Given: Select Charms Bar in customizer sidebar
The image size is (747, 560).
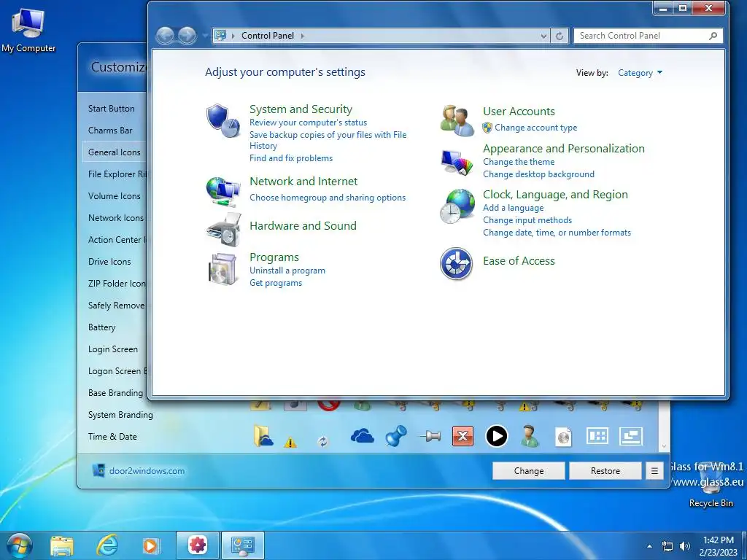Looking at the screenshot, I should [x=110, y=131].
